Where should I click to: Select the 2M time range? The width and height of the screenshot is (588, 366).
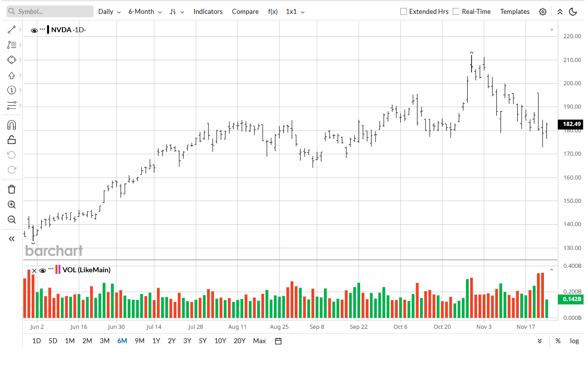coord(87,341)
